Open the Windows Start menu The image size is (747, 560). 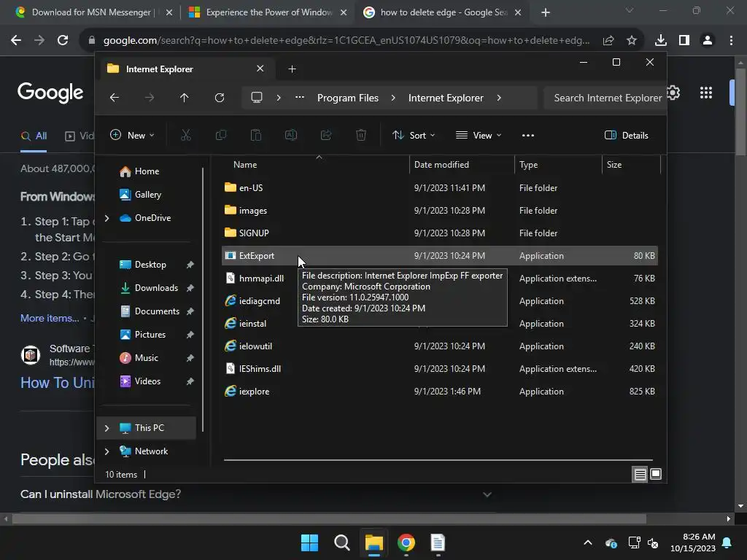[x=309, y=542]
